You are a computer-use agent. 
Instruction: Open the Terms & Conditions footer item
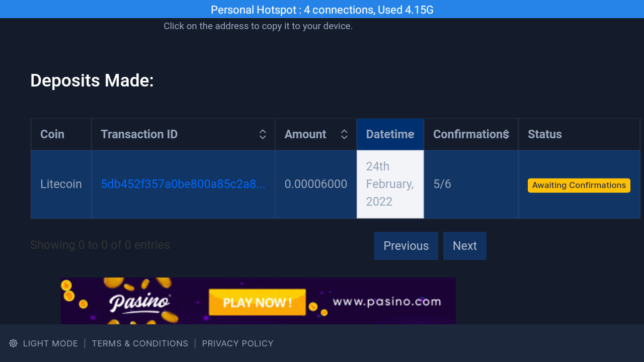pos(140,343)
